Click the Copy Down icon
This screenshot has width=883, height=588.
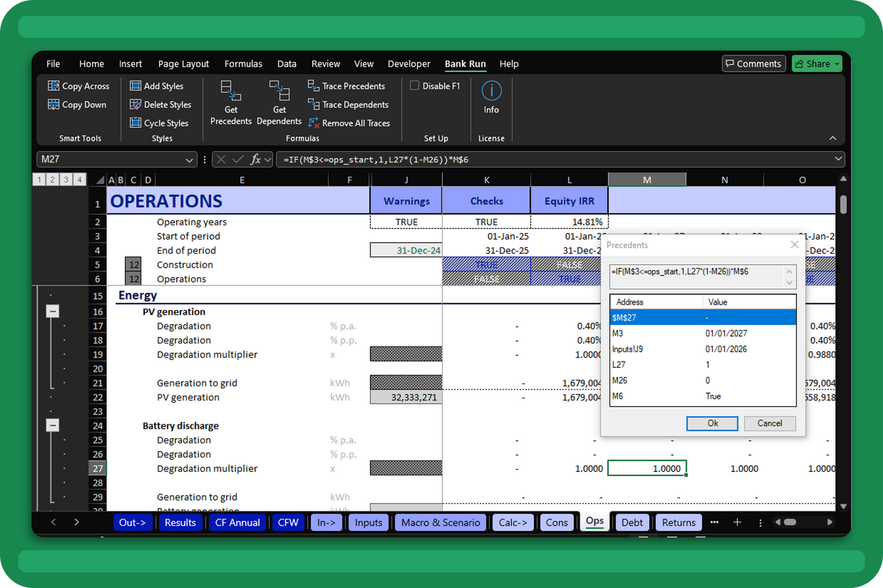click(54, 105)
